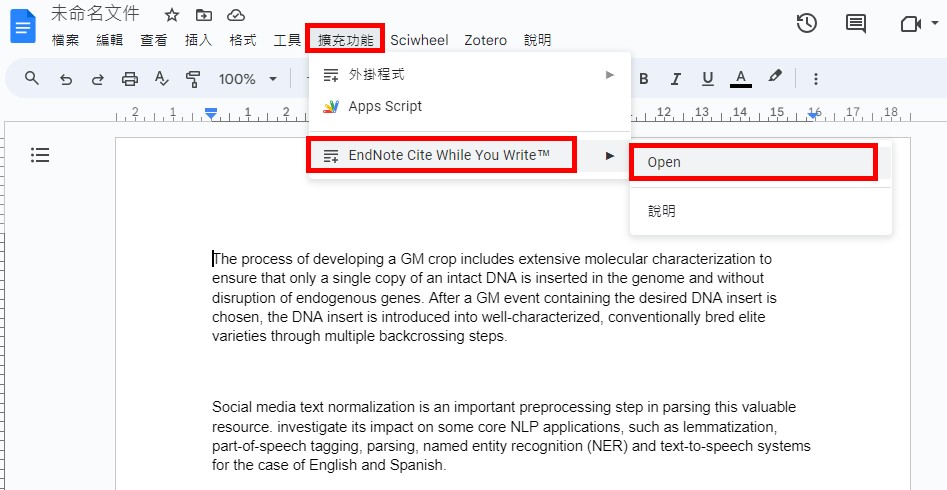The height and width of the screenshot is (490, 947).
Task: Open the Zotero menu
Action: (486, 40)
